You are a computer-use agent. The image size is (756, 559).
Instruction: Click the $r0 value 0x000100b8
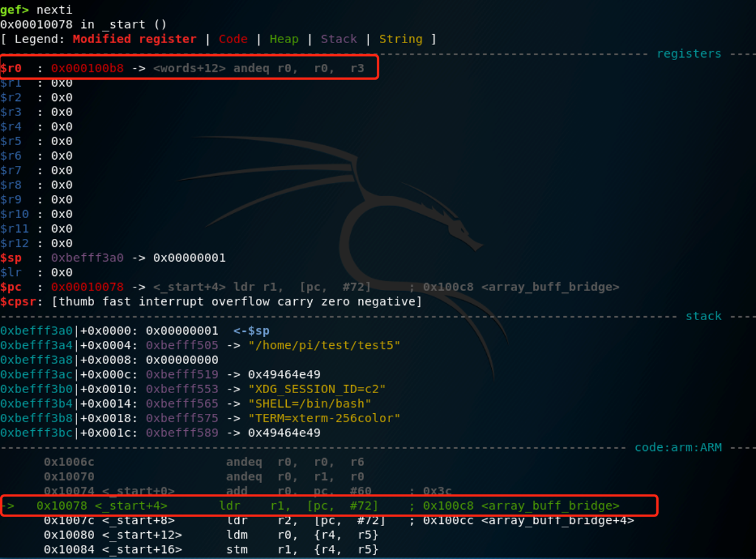pyautogui.click(x=87, y=68)
